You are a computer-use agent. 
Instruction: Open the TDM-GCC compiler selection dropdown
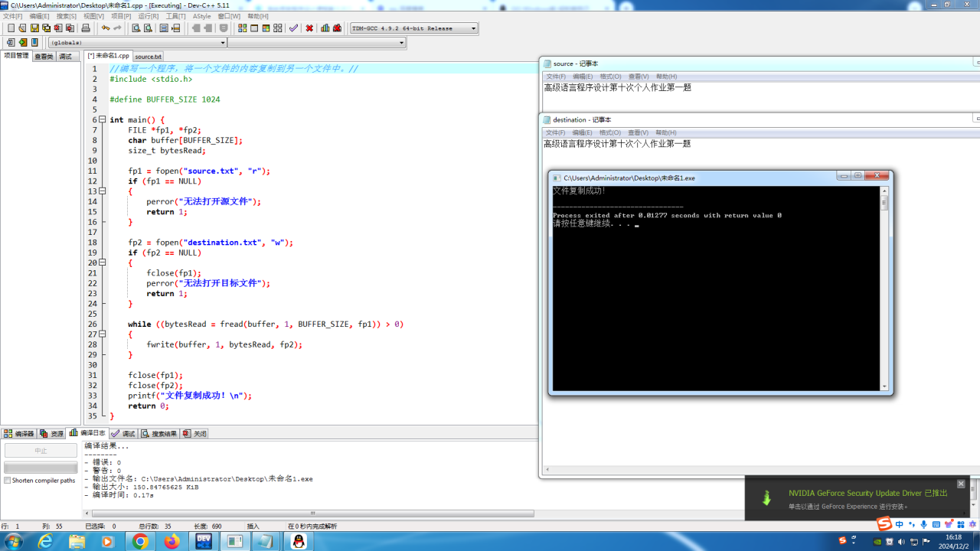[473, 28]
